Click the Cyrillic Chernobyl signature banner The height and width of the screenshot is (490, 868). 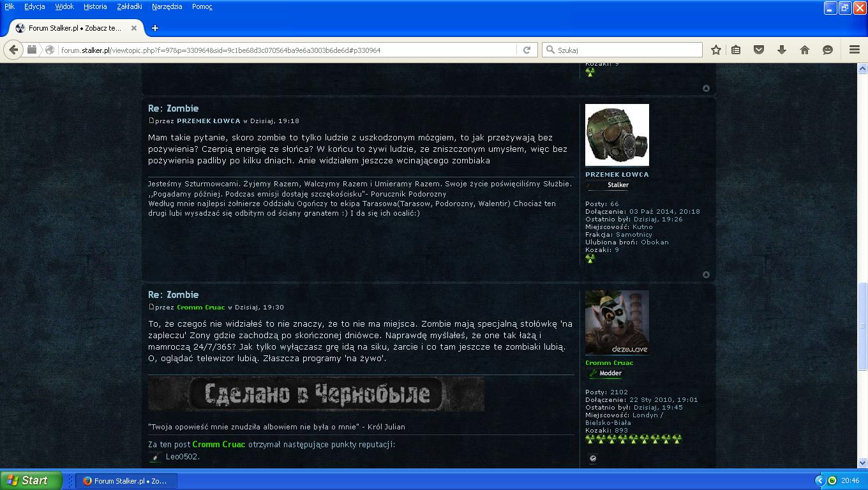pos(316,394)
